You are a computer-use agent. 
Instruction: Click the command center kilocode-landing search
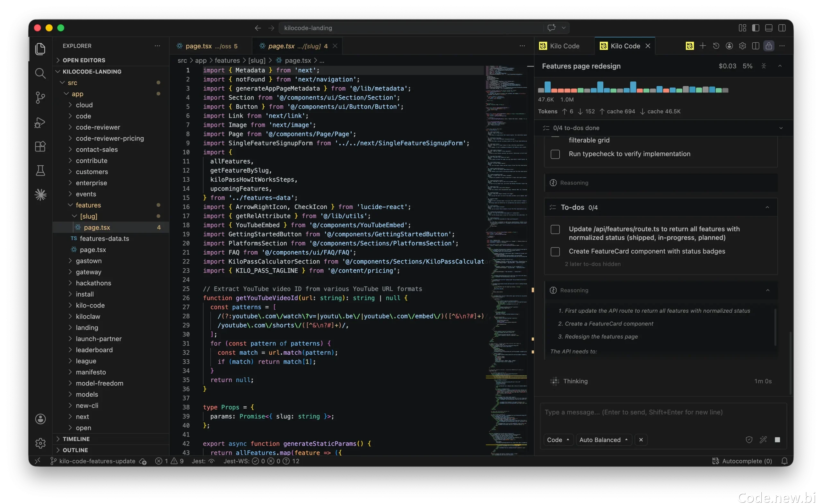[411, 28]
